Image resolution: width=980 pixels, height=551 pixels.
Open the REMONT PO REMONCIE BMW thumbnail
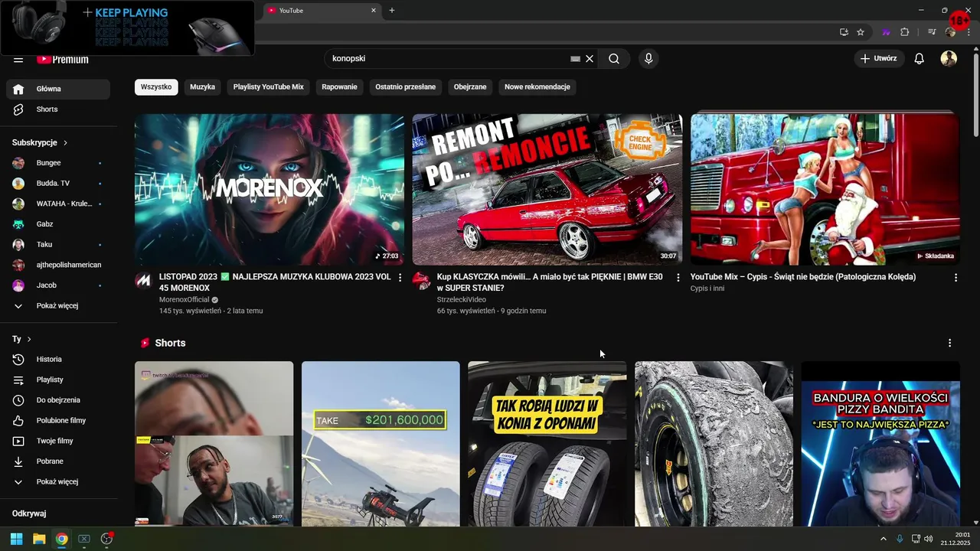547,189
